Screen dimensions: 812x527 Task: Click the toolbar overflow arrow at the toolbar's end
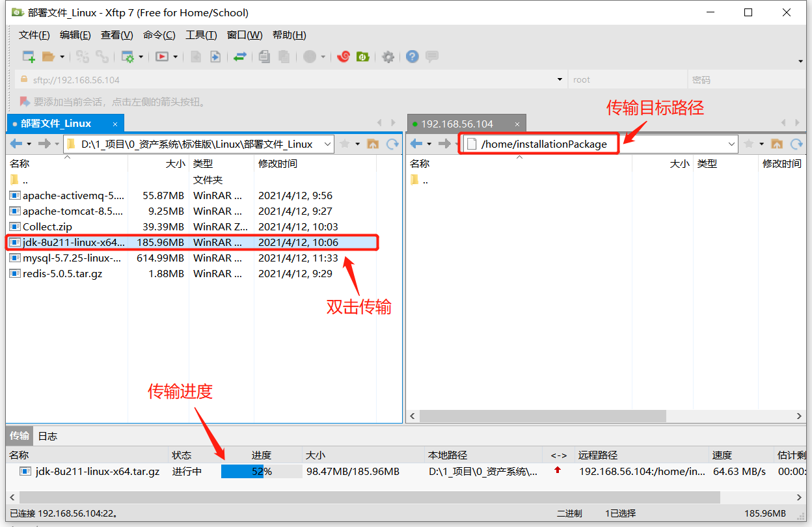coord(800,61)
